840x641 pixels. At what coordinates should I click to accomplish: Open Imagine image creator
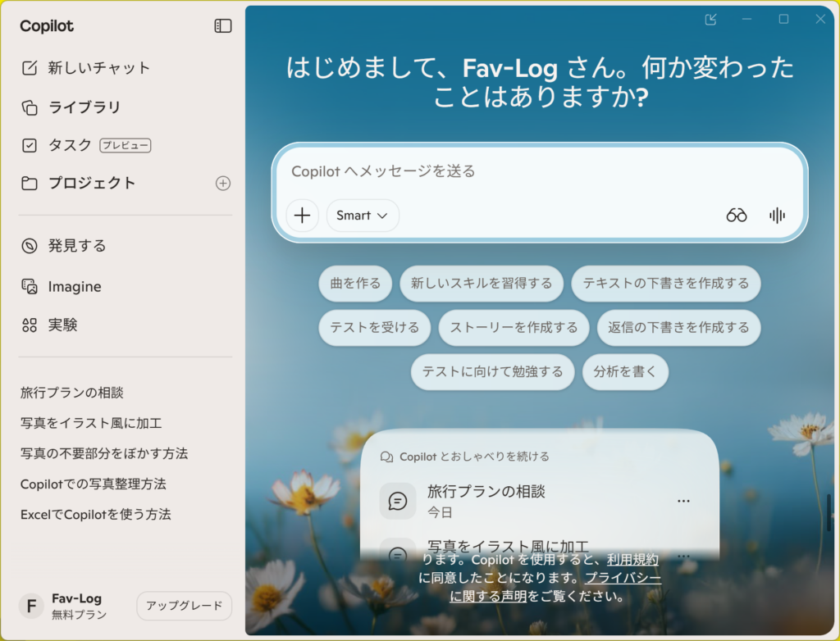coord(61,287)
